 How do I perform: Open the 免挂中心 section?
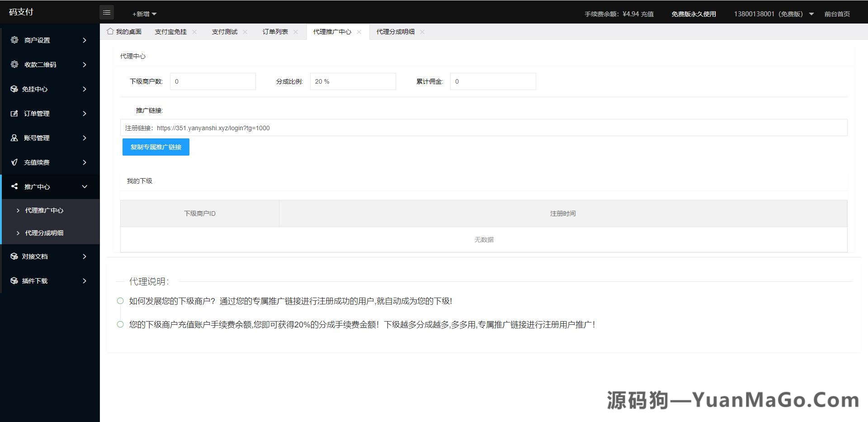coord(36,89)
